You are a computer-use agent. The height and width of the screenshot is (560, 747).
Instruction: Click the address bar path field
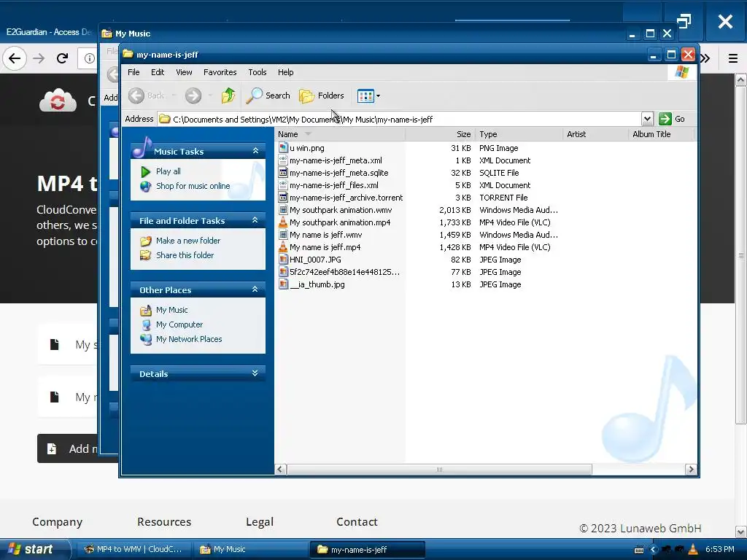click(x=399, y=119)
